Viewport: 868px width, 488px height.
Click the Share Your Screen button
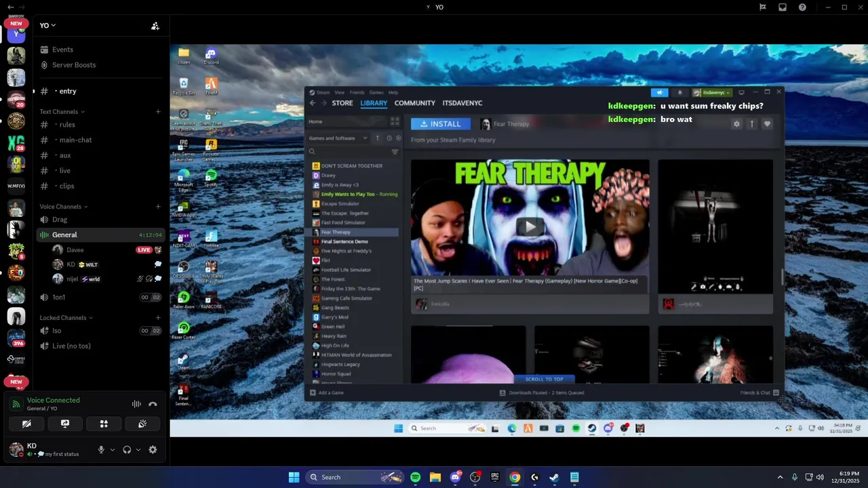(65, 424)
